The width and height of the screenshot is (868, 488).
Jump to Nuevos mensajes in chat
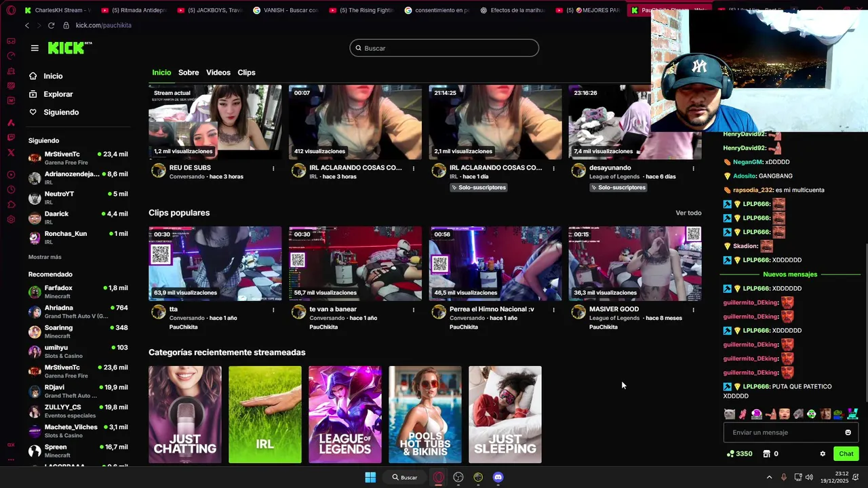[x=790, y=274]
